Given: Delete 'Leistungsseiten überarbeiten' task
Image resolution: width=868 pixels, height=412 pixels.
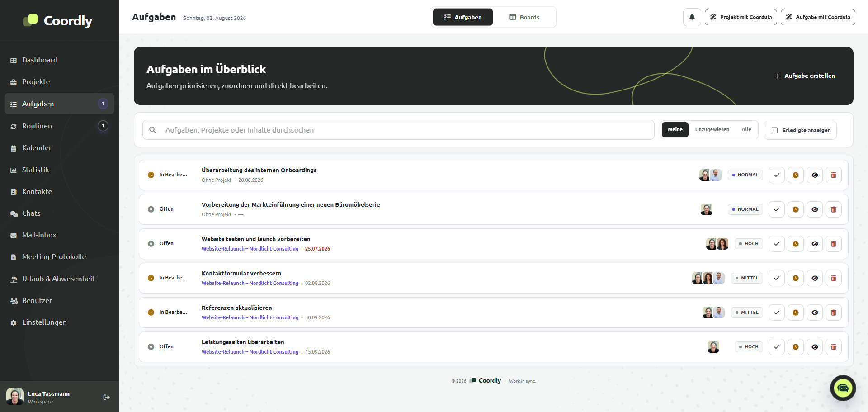Looking at the screenshot, I should pyautogui.click(x=833, y=347).
